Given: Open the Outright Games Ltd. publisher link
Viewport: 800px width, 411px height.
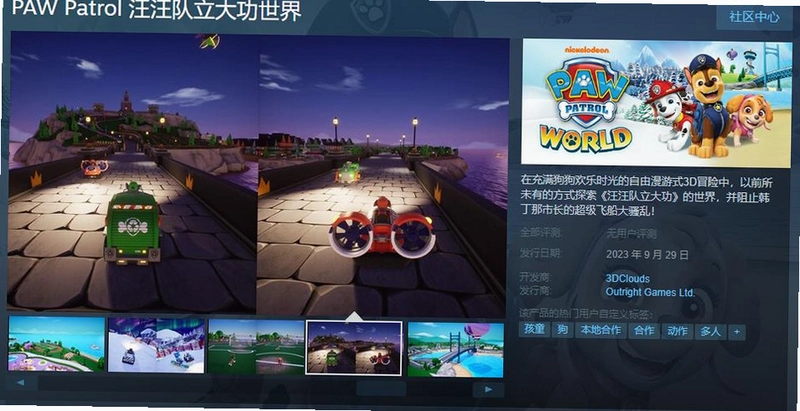Looking at the screenshot, I should pos(650,293).
